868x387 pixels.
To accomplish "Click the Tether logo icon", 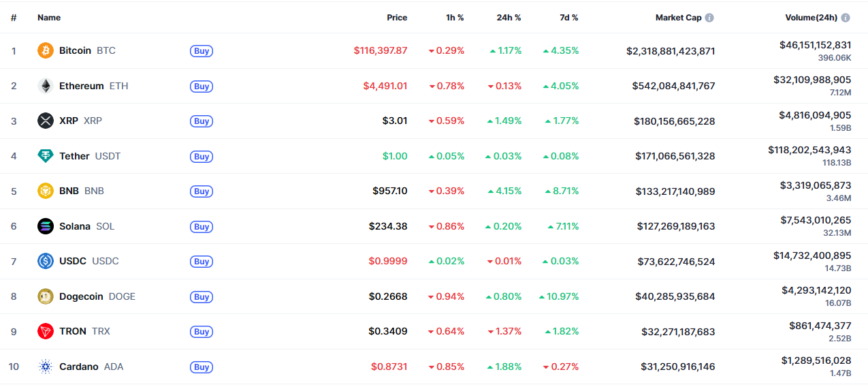I will [46, 156].
